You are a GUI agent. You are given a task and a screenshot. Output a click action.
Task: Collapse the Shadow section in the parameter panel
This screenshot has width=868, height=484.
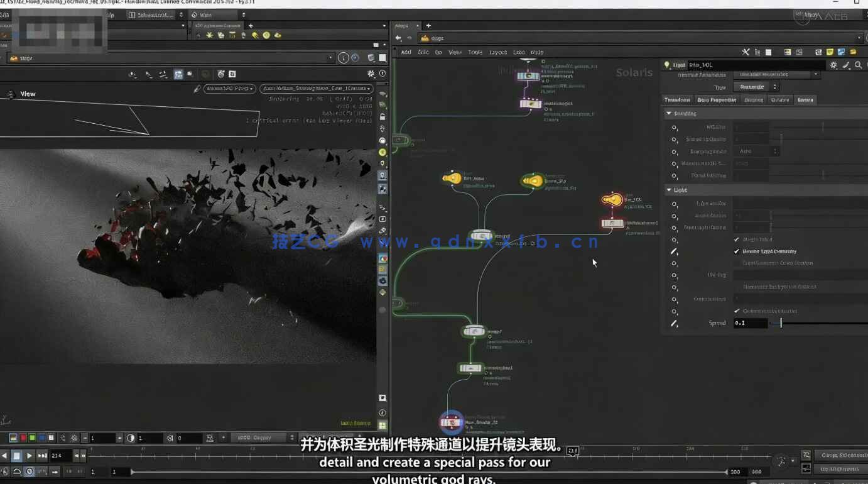(670, 113)
